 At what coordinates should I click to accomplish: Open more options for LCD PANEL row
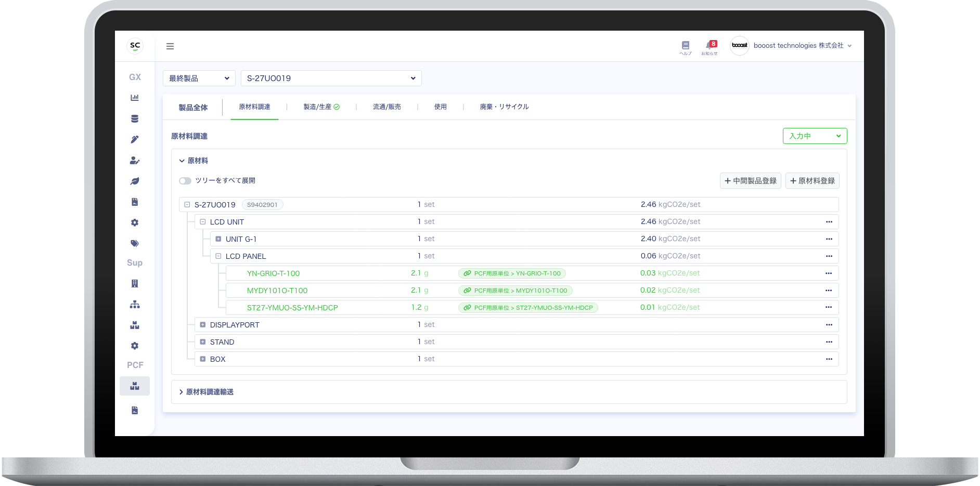tap(829, 256)
